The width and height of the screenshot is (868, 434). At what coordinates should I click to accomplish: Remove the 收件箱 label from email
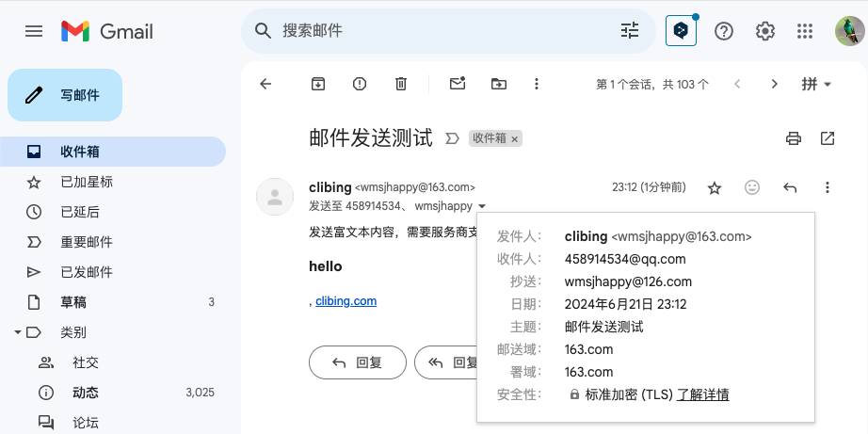(515, 139)
